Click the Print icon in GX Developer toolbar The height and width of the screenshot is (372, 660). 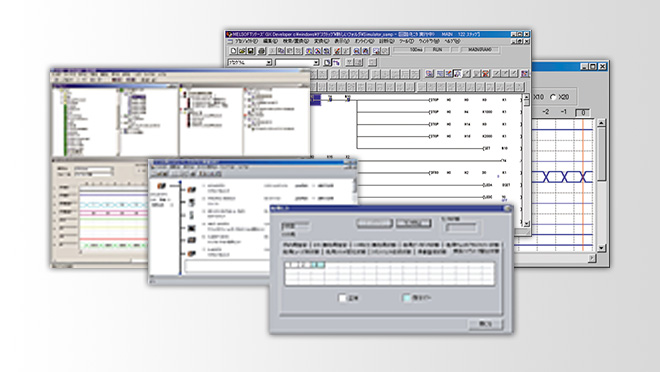[x=261, y=51]
